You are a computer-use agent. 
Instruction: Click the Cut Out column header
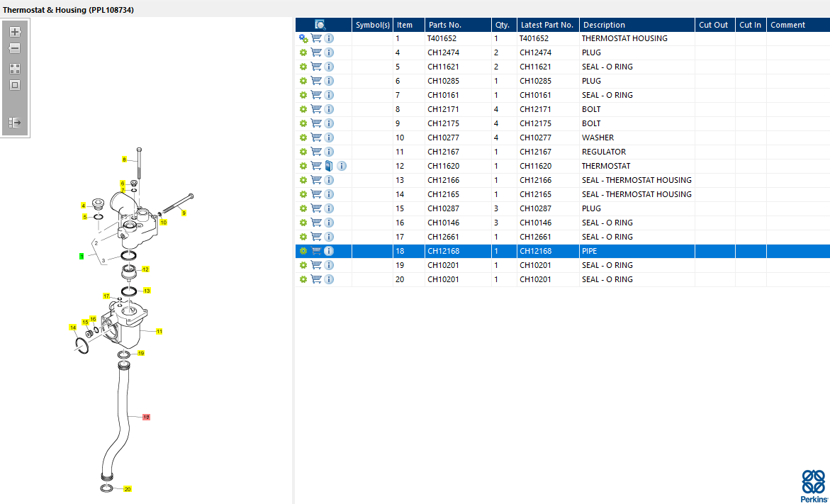[714, 25]
